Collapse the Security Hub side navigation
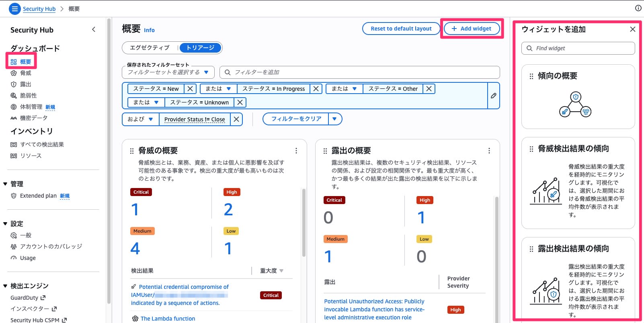Viewport: 644px width, 323px height. point(94,29)
